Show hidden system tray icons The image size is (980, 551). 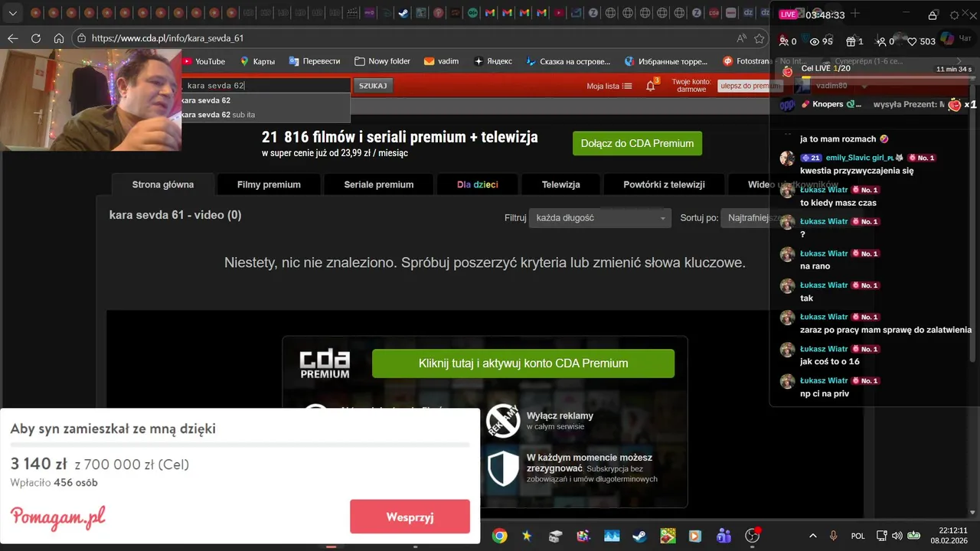(812, 536)
